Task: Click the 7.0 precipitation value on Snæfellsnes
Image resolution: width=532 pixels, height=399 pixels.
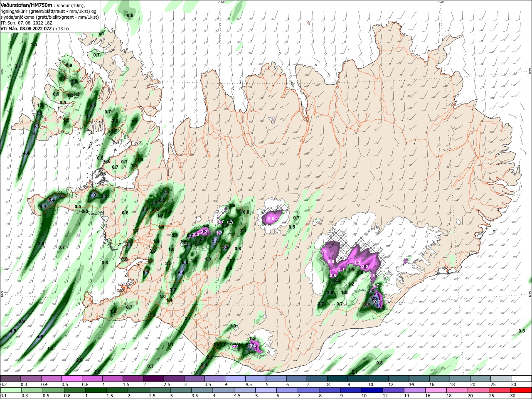Action: pos(93,195)
